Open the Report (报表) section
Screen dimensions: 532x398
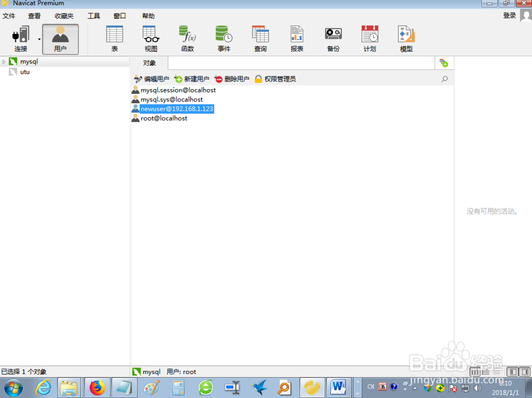(297, 39)
